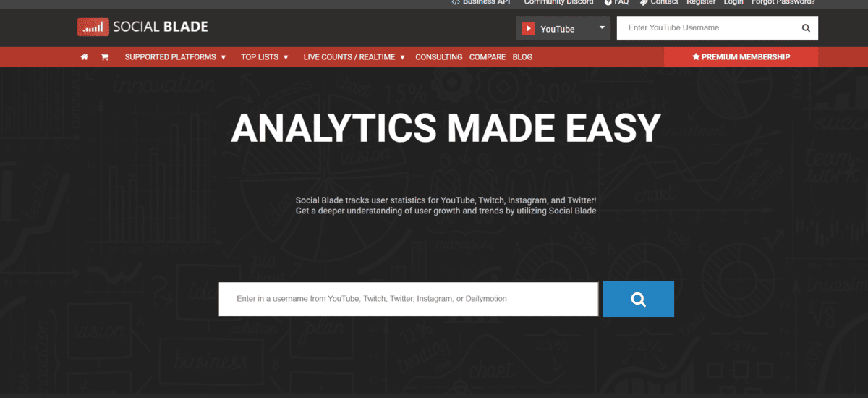The image size is (868, 398).
Task: Click the main username search field
Action: click(408, 299)
